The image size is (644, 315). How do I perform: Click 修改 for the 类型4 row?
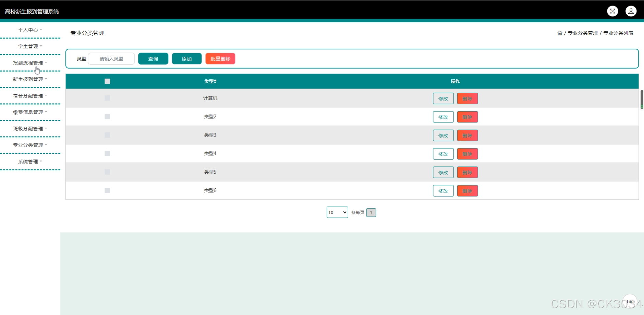click(x=443, y=154)
